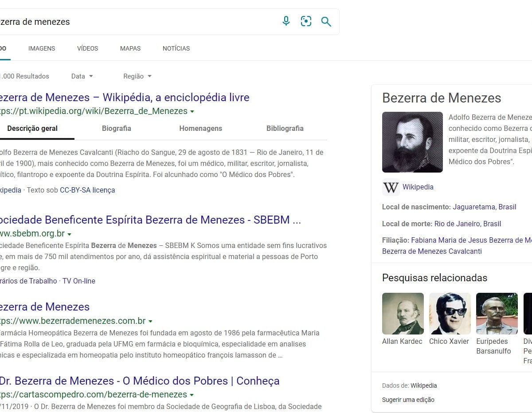This screenshot has width=532, height=413.
Task: Open visual search camera icon
Action: pos(306,21)
